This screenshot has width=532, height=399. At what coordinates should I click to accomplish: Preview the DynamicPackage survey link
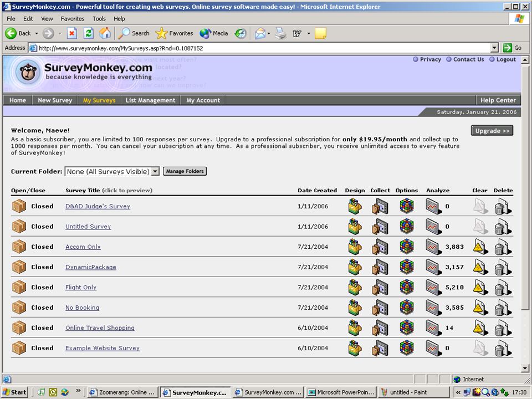coord(90,267)
